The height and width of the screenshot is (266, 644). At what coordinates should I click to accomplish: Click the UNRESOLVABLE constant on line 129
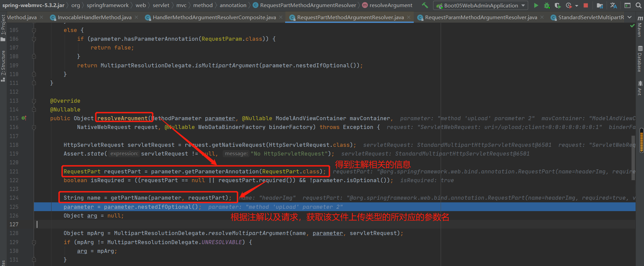tap(222, 242)
